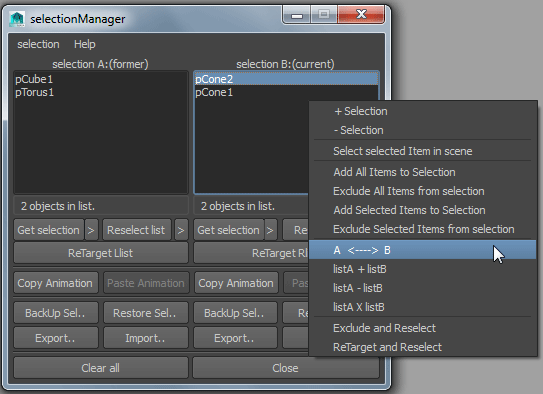Choose 'listA X listB' menu entry

(x=422, y=307)
